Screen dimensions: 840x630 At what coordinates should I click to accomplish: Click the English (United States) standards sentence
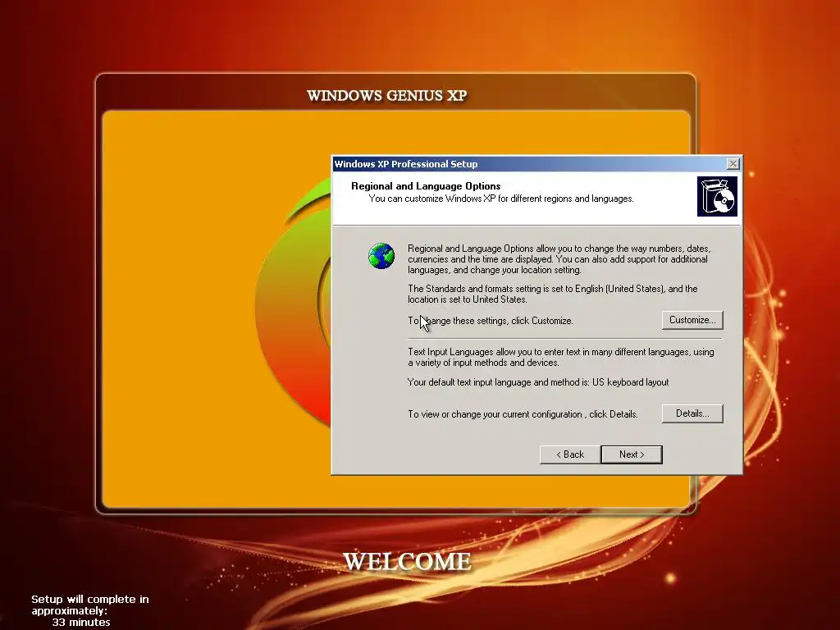point(553,294)
